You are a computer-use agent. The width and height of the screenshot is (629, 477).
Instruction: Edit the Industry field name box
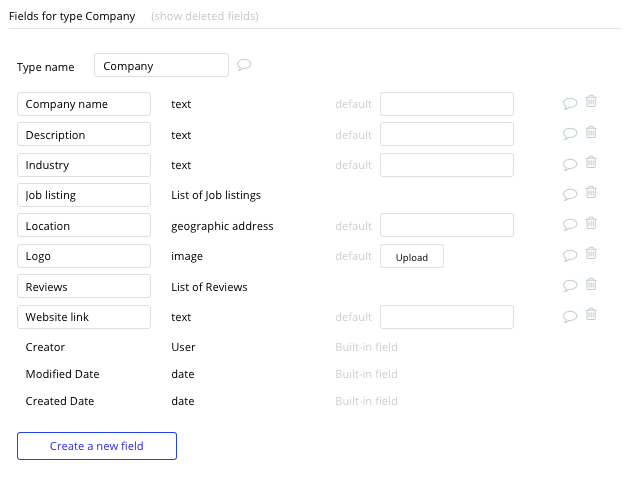tap(84, 165)
